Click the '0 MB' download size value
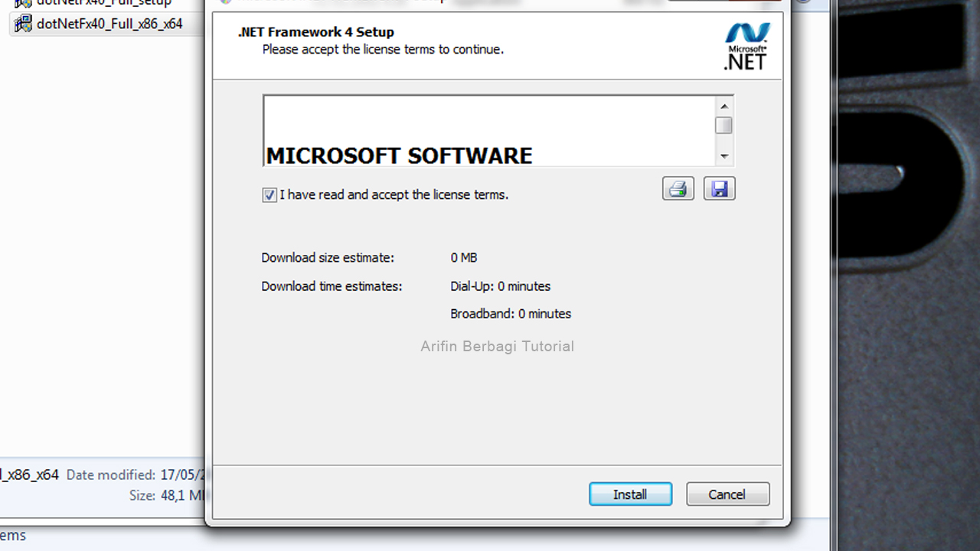Image resolution: width=980 pixels, height=551 pixels. [464, 258]
